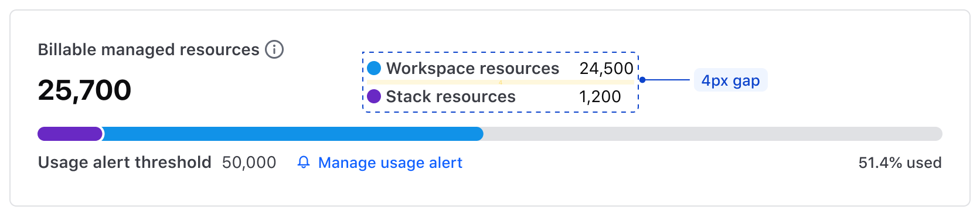The width and height of the screenshot is (980, 216).
Task: Open the Manage usage alert link
Action: [390, 163]
